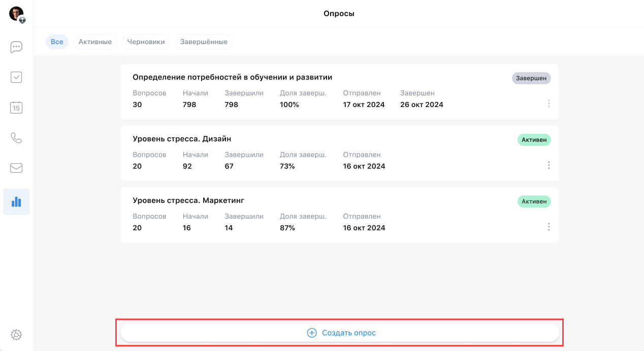Open options menu for Определение потребностей survey

(x=549, y=103)
